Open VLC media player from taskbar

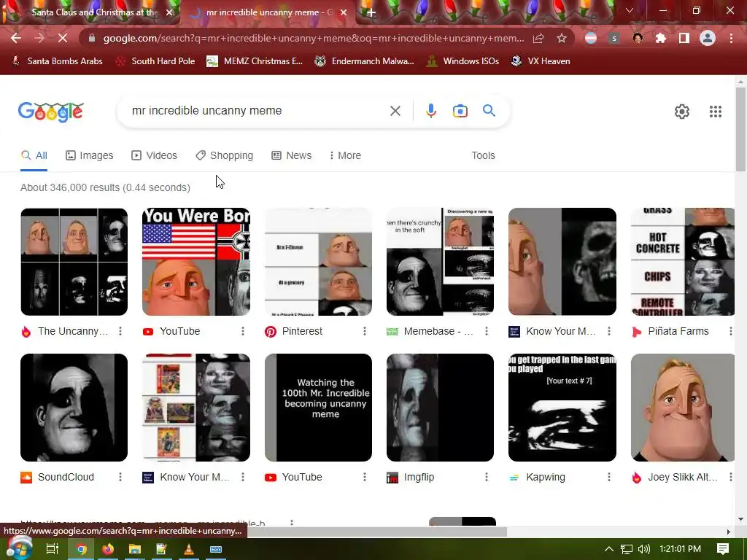click(x=189, y=549)
